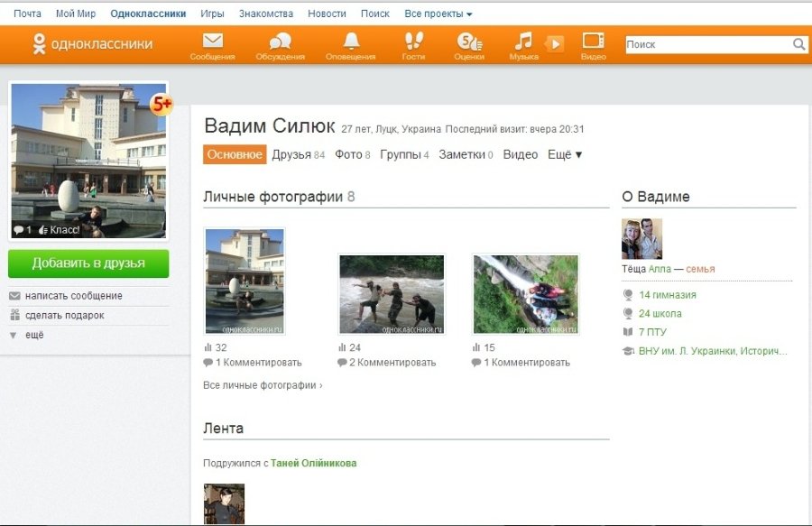
Task: Click the search magnifier icon
Action: (x=798, y=44)
